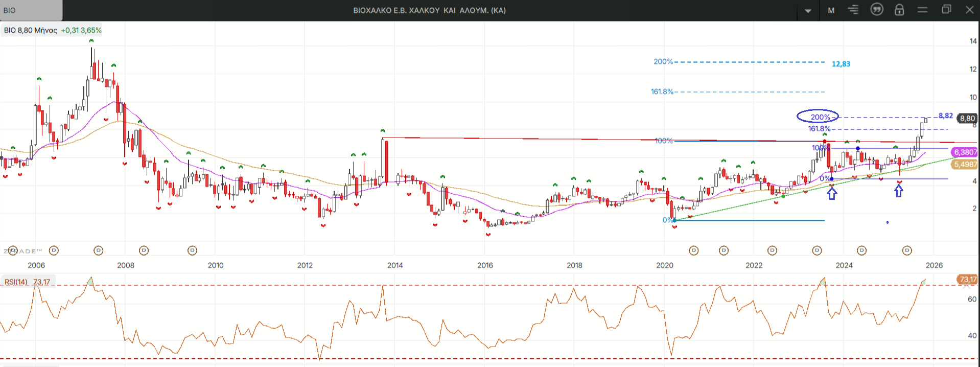Select the circled 200% Fibonacci label

[818, 117]
